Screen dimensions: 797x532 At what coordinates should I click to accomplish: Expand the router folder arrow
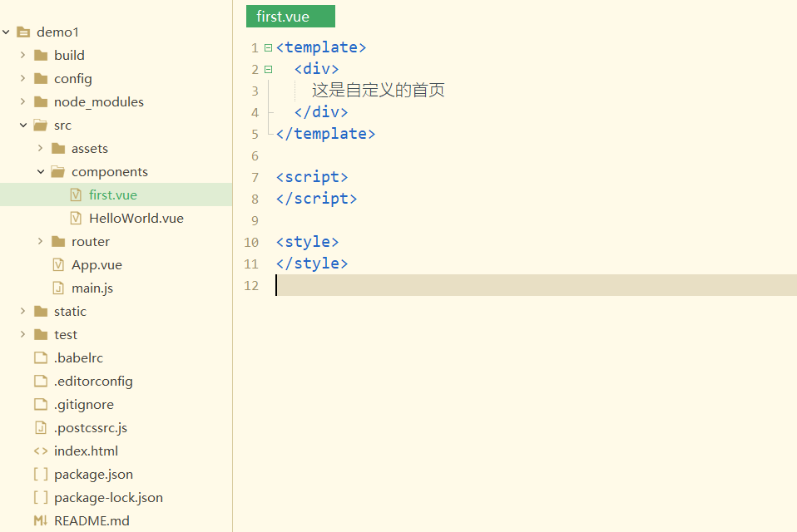pos(40,242)
